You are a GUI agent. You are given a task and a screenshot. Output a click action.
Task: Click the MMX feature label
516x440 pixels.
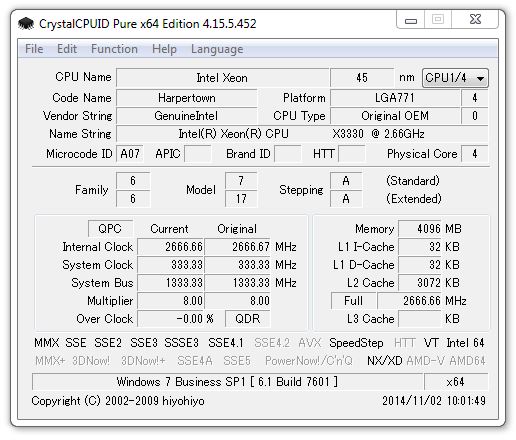pos(46,343)
